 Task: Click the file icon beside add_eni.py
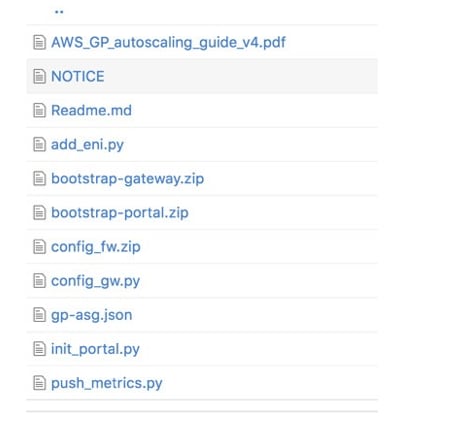[x=39, y=145]
